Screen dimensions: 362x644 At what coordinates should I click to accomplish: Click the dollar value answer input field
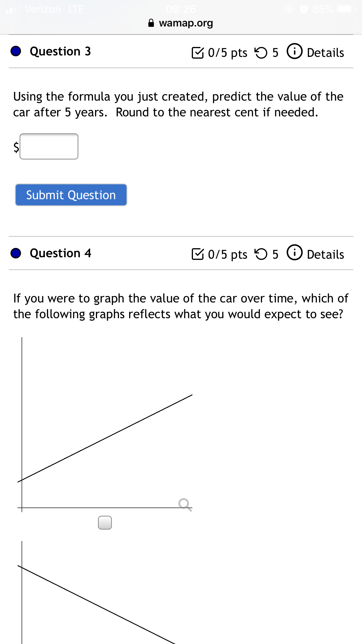pyautogui.click(x=49, y=146)
